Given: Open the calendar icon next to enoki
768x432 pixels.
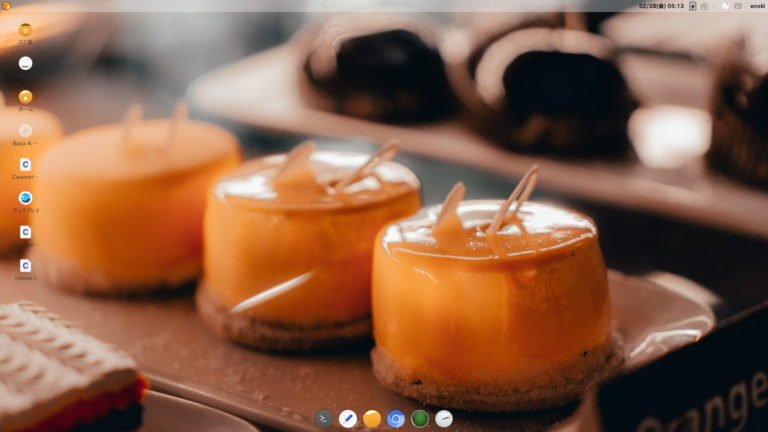Looking at the screenshot, I should [738, 6].
